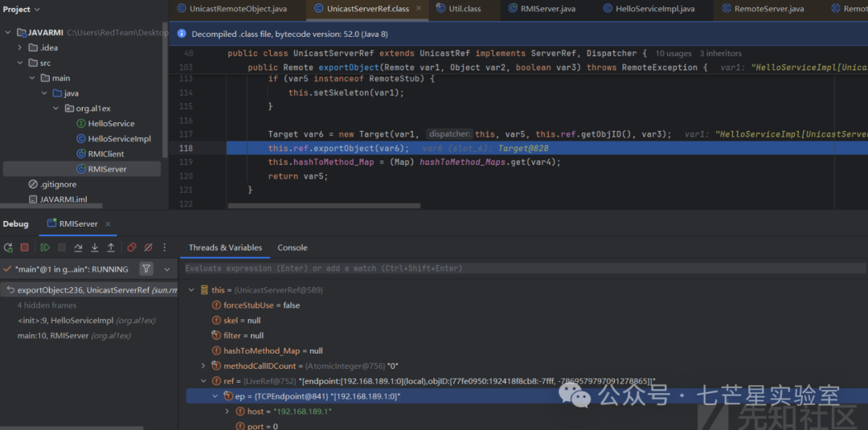
Task: Toggle the frames filter funnel button
Action: coord(146,269)
